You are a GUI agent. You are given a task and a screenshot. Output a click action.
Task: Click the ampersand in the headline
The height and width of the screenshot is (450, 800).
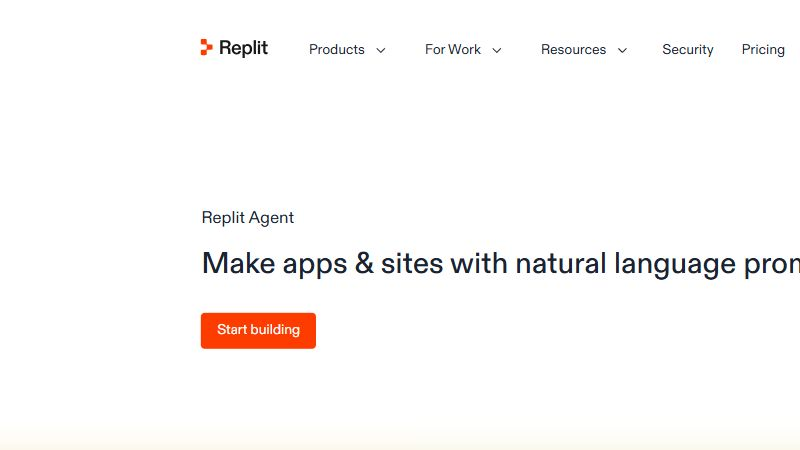(364, 264)
